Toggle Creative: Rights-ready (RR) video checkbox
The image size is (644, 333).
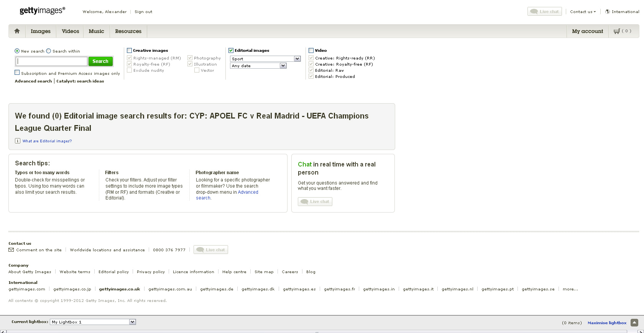[x=311, y=58]
